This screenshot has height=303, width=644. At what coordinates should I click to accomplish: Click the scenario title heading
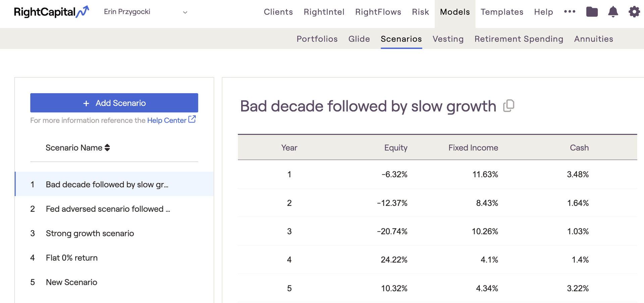tap(368, 106)
